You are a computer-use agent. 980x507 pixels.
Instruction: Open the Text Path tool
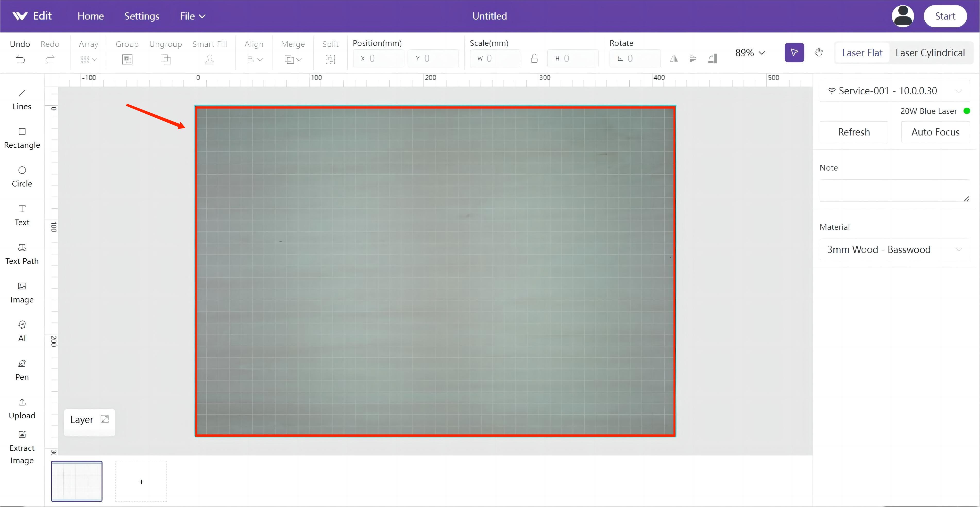(22, 253)
